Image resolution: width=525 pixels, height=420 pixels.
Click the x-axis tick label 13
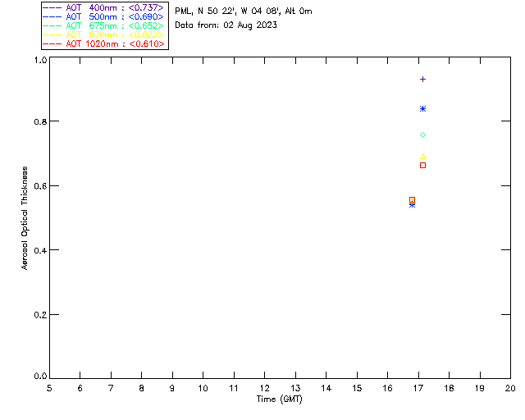click(295, 388)
